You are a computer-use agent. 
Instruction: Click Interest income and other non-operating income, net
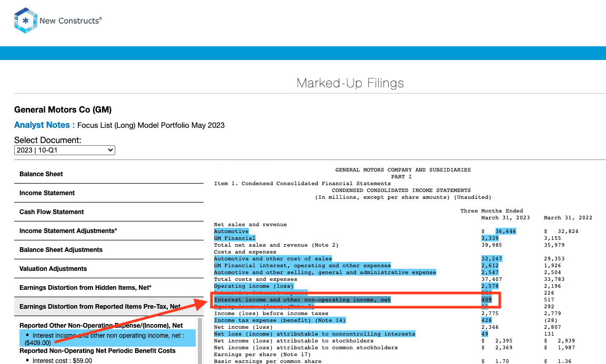click(302, 299)
